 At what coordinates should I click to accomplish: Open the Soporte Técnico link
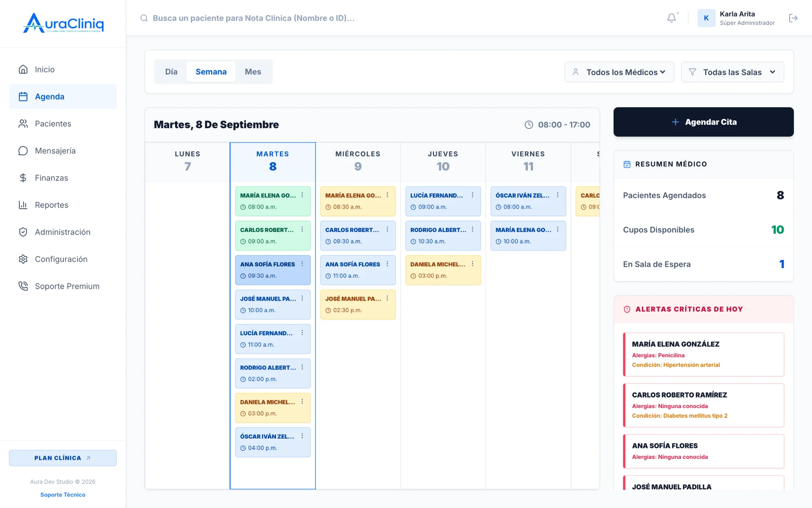[63, 494]
